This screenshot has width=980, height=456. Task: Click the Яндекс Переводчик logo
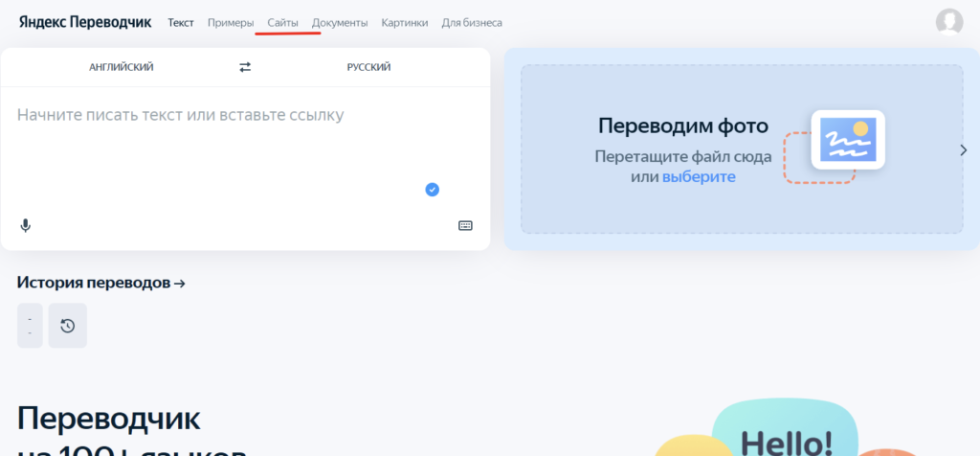click(x=85, y=23)
